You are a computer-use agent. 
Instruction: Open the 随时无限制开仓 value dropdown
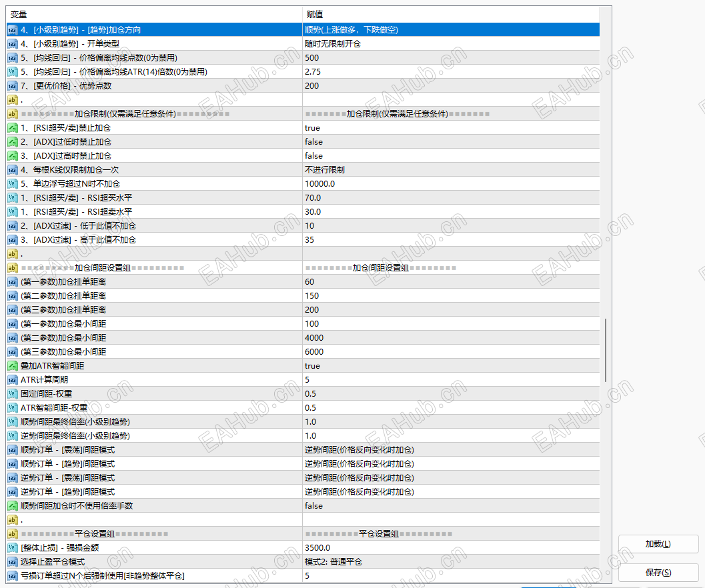pos(451,44)
